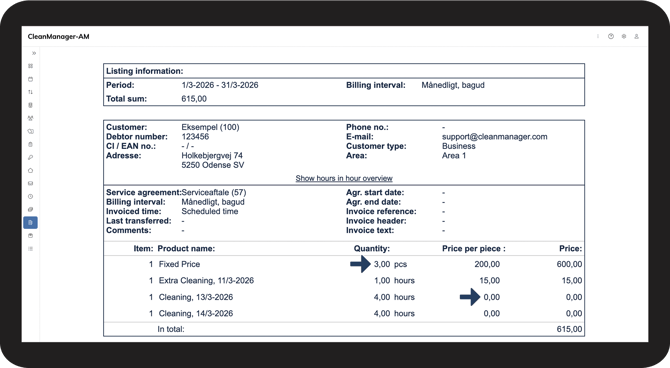Open the clock icon in the sidebar
The height and width of the screenshot is (368, 670).
coord(30,197)
